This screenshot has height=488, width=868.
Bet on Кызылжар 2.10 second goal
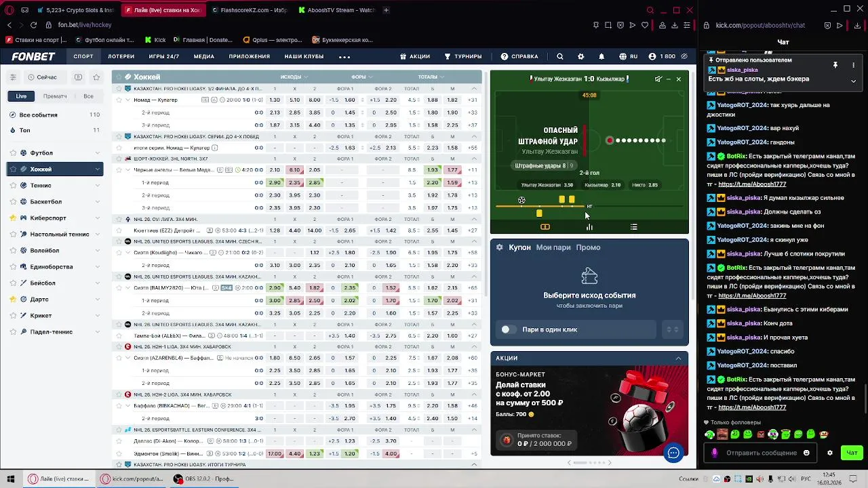coord(603,185)
